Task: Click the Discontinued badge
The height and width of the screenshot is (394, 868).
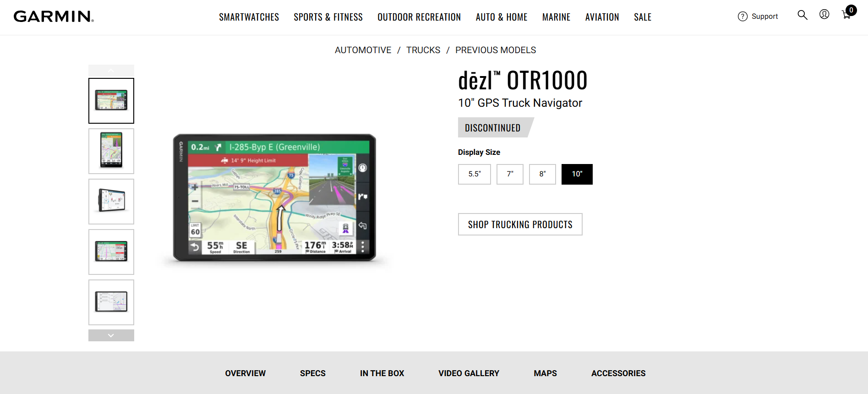Action: pyautogui.click(x=495, y=127)
